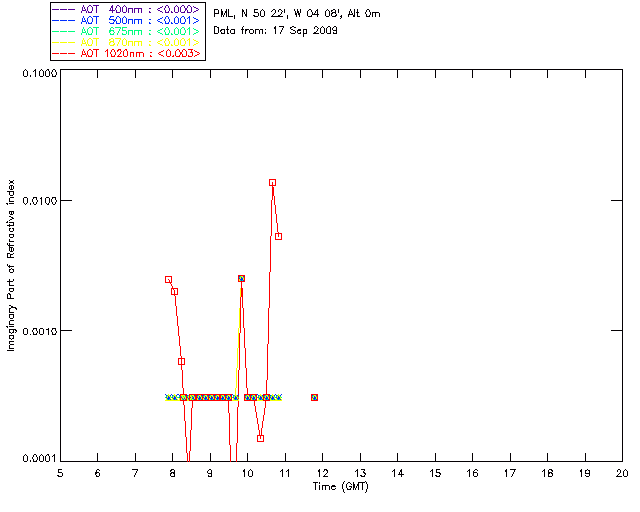Click the x-axis tick label 10
Viewport: 640px width, 512px height.
pyautogui.click(x=247, y=473)
